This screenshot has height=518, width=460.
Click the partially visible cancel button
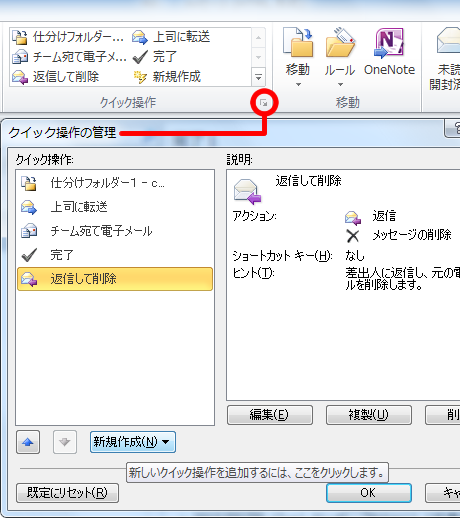click(x=443, y=493)
